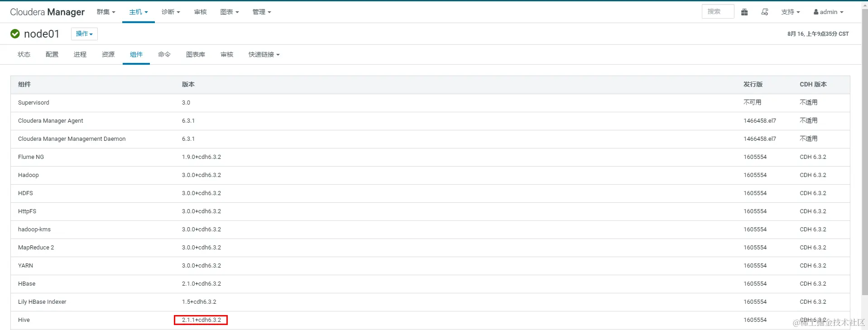The width and height of the screenshot is (868, 330).
Task: Click Supervisord version 3.0
Action: [x=186, y=103]
